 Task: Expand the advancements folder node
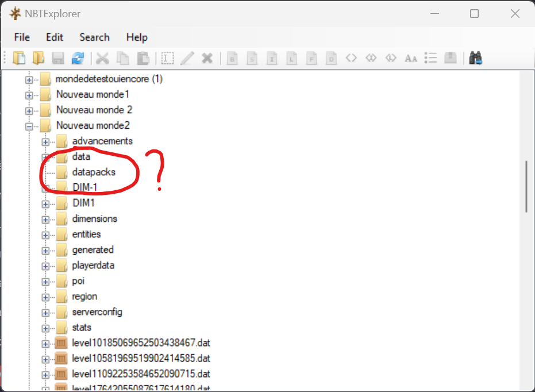pyautogui.click(x=45, y=142)
